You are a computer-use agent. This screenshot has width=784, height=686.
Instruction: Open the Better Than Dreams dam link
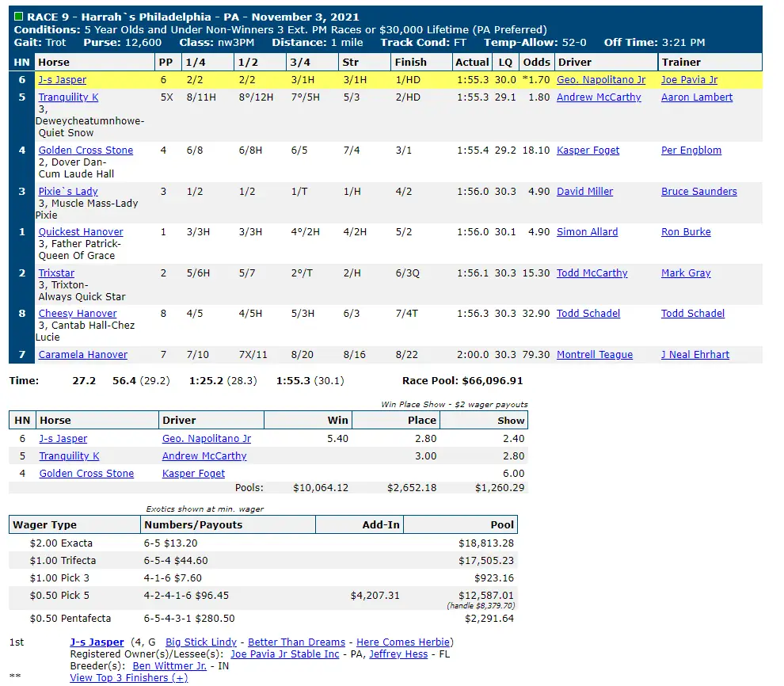(x=296, y=642)
